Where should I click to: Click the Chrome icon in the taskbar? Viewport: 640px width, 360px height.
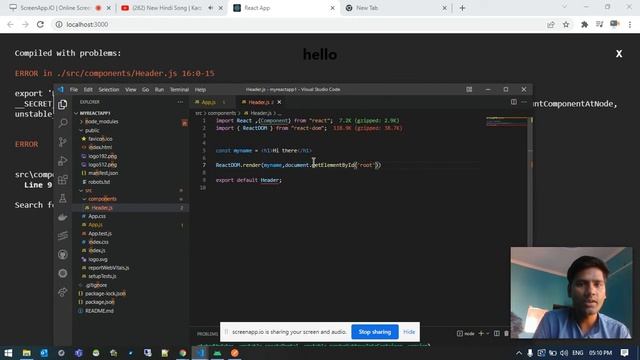[182, 353]
